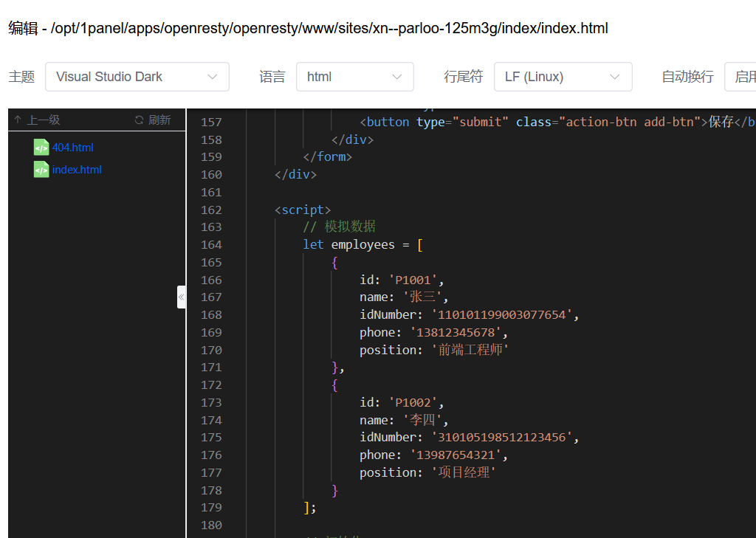Viewport: 756px width, 538px height.
Task: Click the up arrow icon beside 上一级
Action: pos(18,120)
